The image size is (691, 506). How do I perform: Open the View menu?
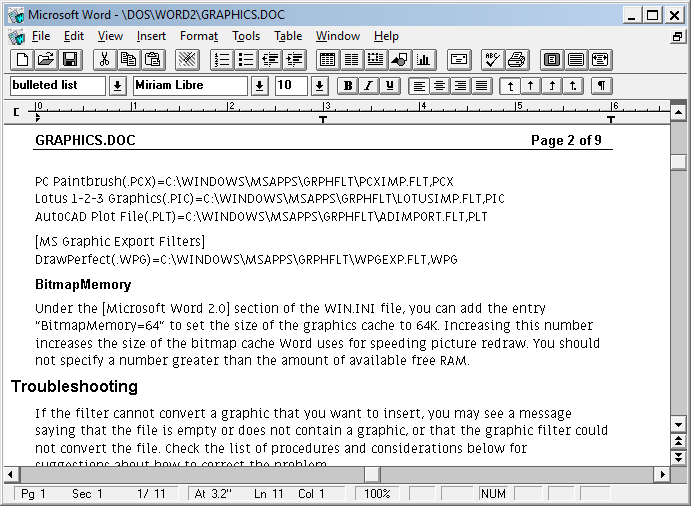[110, 36]
